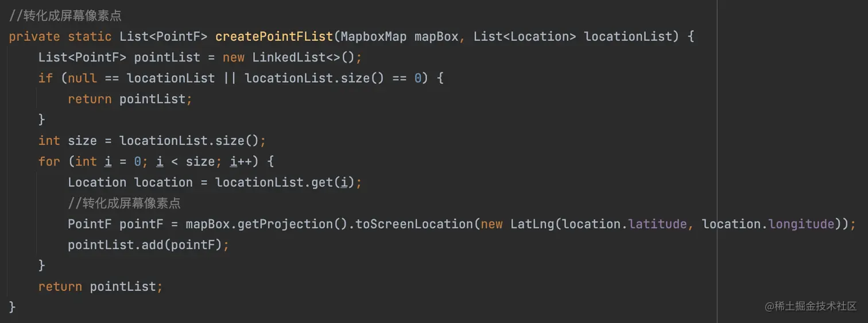868x323 pixels.
Task: Click the getProjection method call
Action: coord(282,224)
